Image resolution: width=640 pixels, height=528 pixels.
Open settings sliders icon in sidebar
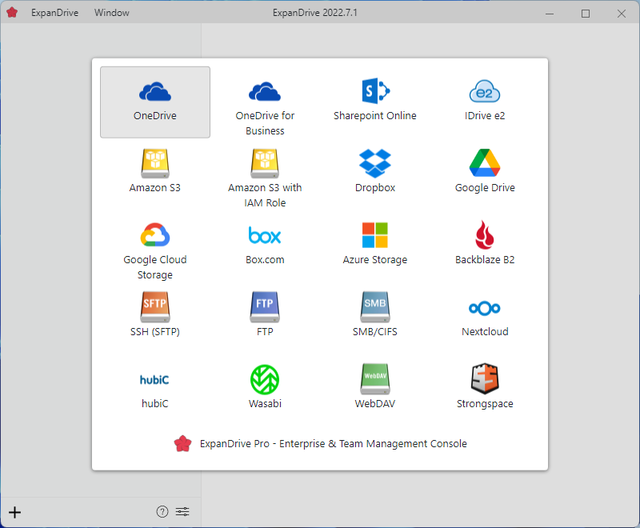coord(182,512)
